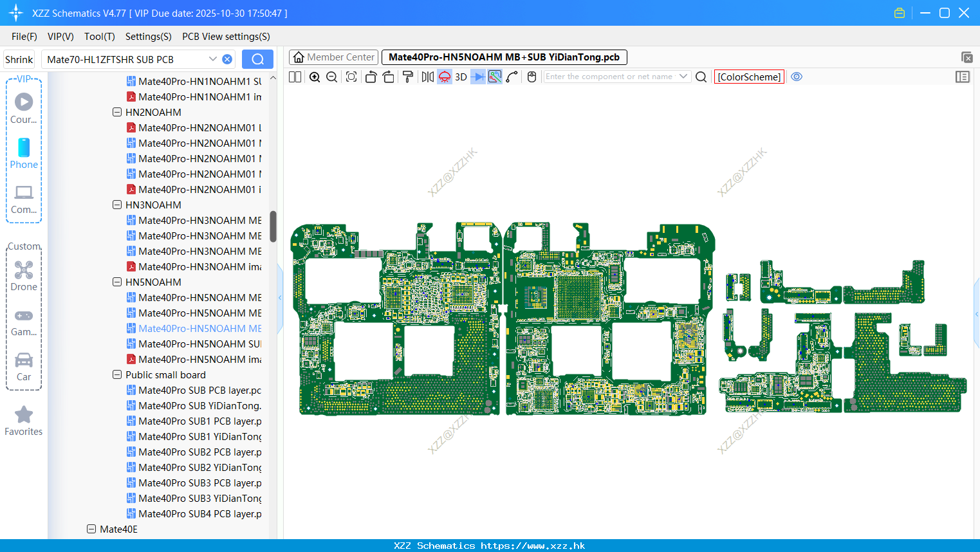Select the Computer category icon
980x552 pixels.
coord(24,192)
